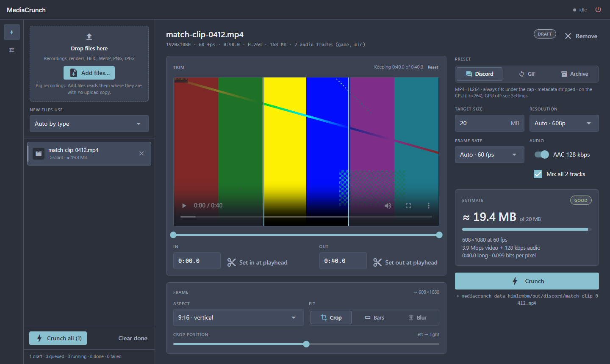Mute the video preview volume

388,206
